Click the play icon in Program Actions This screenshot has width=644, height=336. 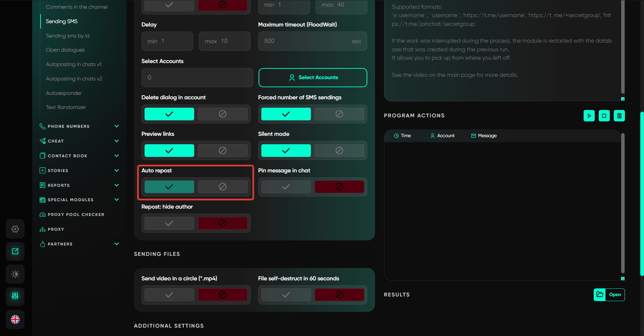coord(589,116)
